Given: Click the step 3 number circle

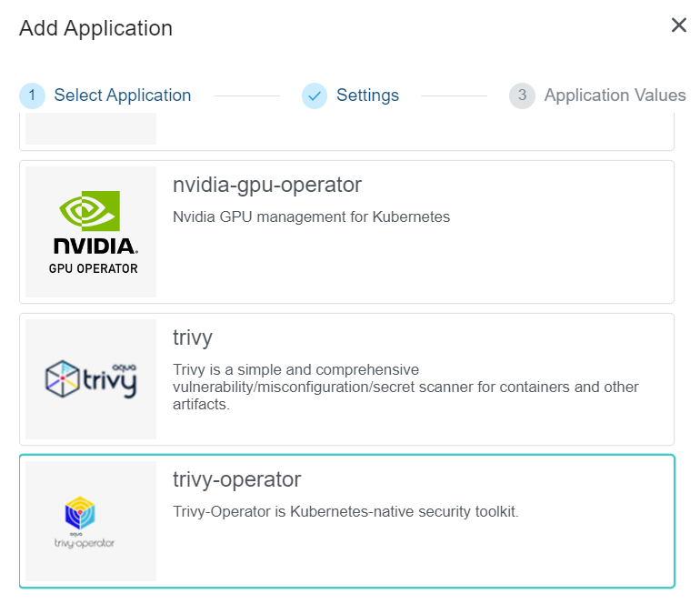Looking at the screenshot, I should [522, 96].
